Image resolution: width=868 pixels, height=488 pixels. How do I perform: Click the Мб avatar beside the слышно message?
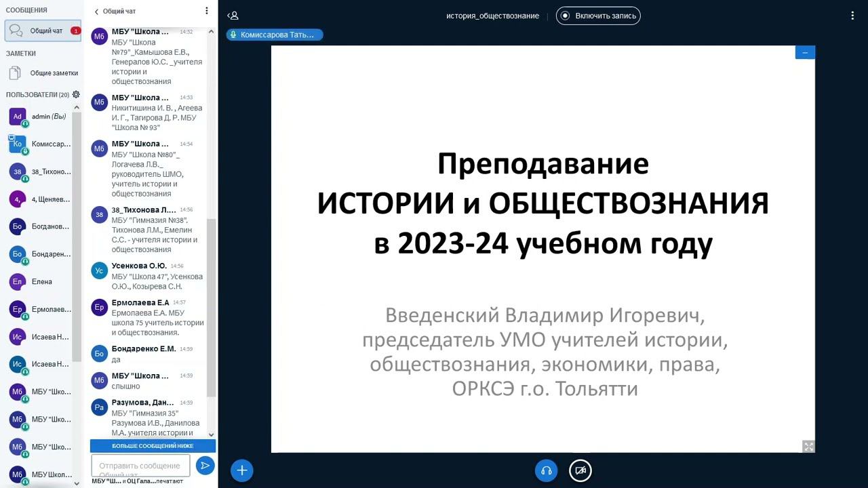click(100, 380)
